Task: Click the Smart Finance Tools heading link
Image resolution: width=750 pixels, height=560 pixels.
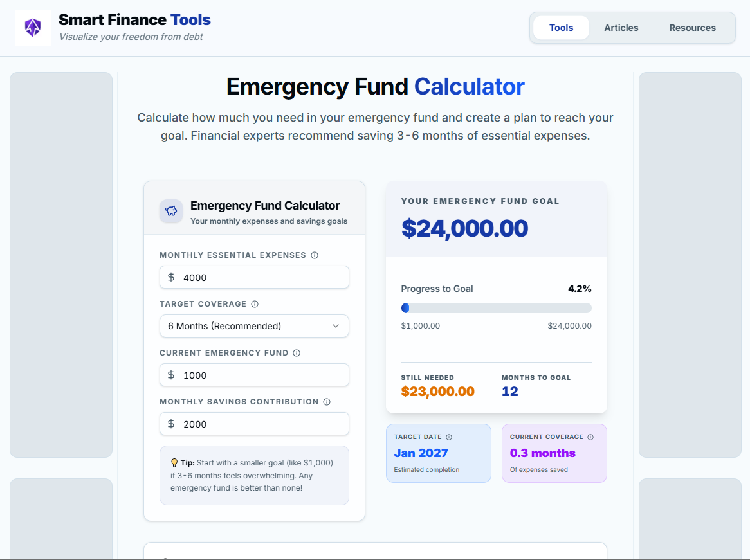Action: tap(134, 20)
